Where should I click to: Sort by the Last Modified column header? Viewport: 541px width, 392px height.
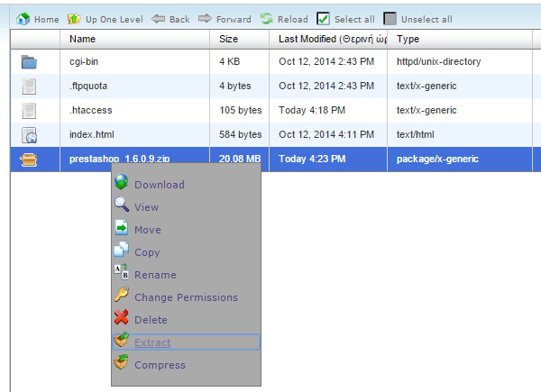(x=328, y=39)
